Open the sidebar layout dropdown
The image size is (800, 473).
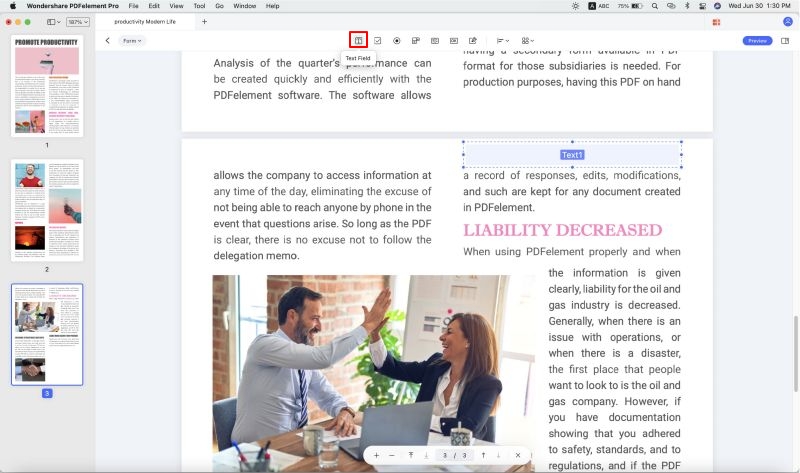point(53,21)
